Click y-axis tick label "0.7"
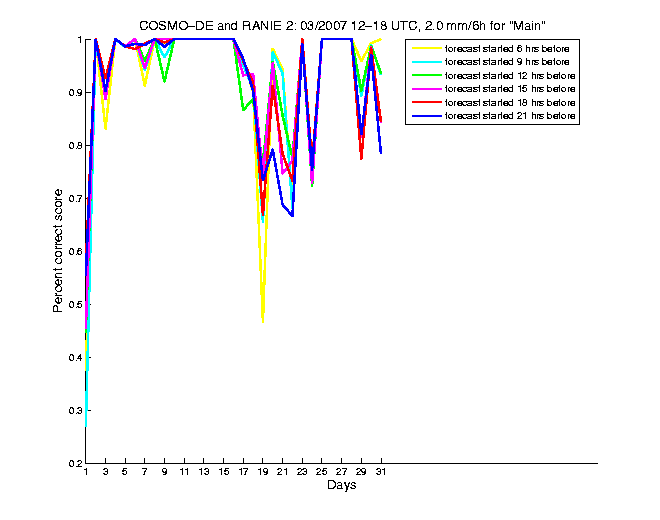Image resolution: width=660 pixels, height=520 pixels. (75, 199)
